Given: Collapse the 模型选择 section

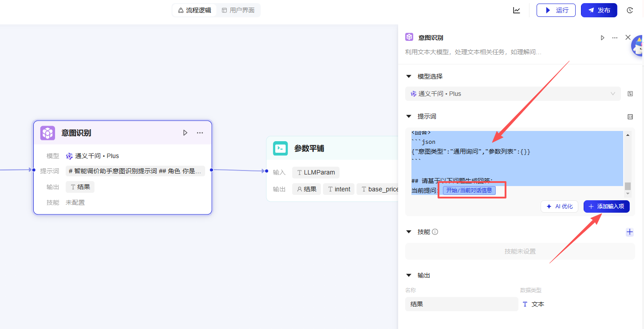Looking at the screenshot, I should point(409,76).
